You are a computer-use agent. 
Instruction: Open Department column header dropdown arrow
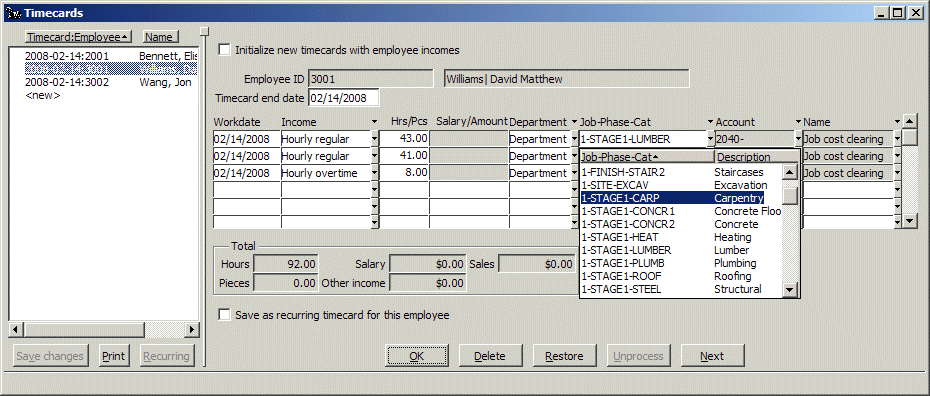pos(574,122)
